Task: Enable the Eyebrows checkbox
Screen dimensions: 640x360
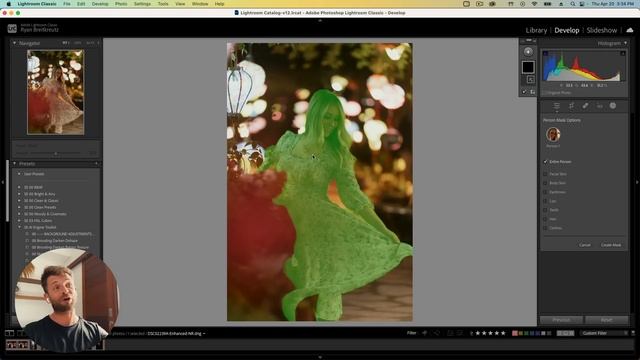Action: 545,192
